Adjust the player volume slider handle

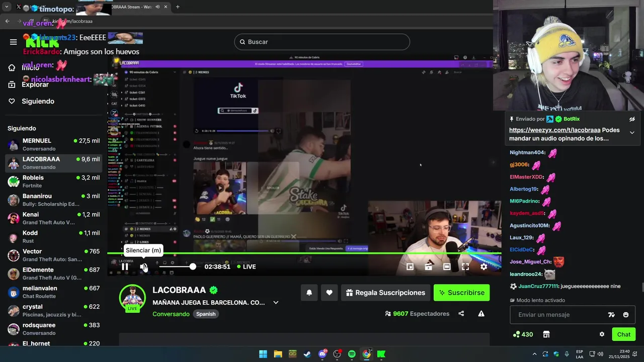[x=193, y=266]
